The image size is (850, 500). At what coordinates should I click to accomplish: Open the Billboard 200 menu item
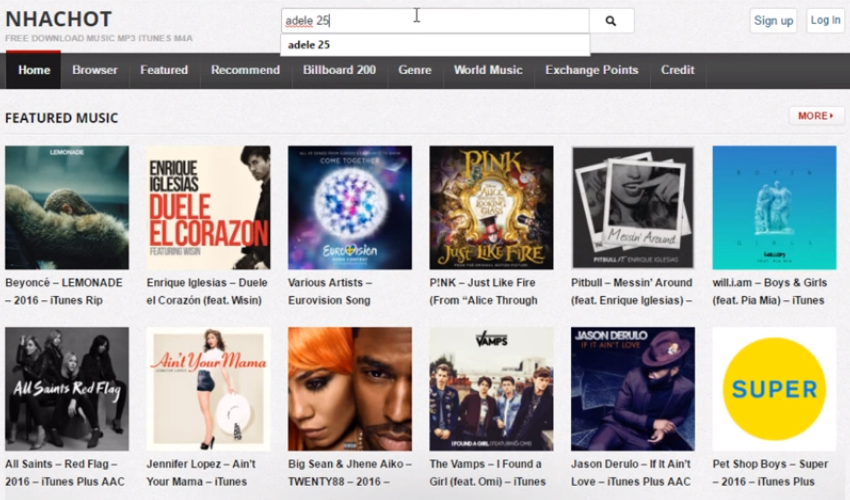click(x=339, y=70)
